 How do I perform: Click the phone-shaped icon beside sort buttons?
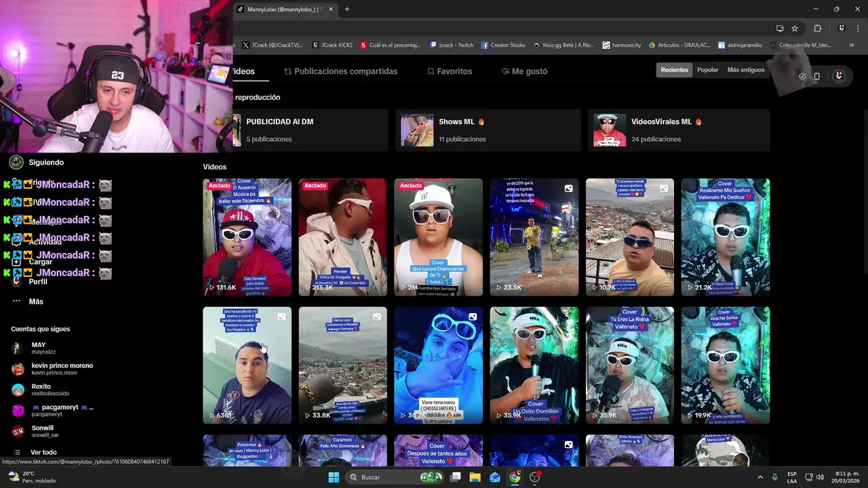816,77
